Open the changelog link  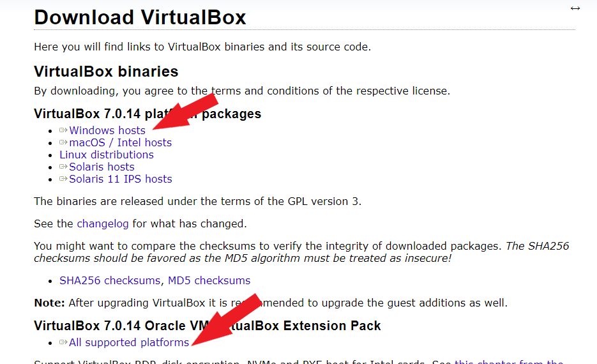tap(103, 224)
